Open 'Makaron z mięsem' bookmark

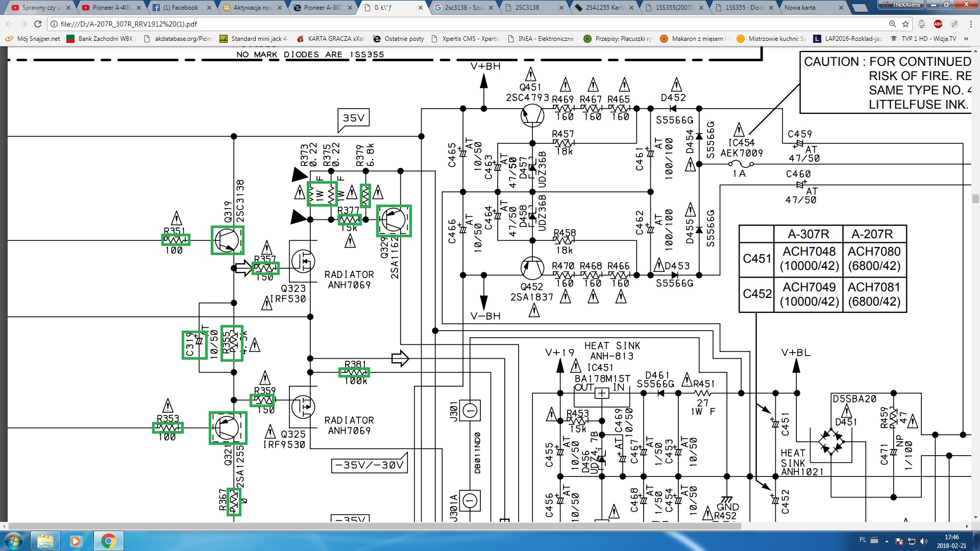click(x=695, y=39)
